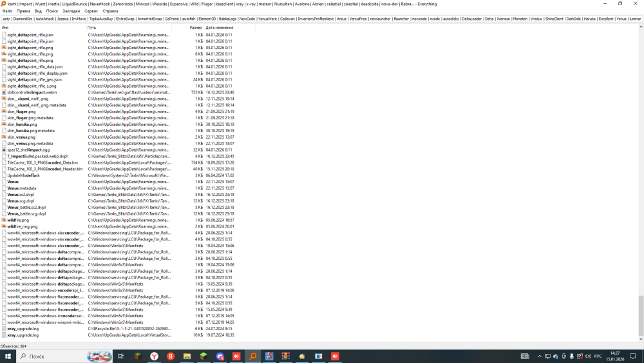The image size is (644, 363).
Task: Select TileCache_100_3_PNGEncoded_Data.bin file
Action: pyautogui.click(x=43, y=162)
